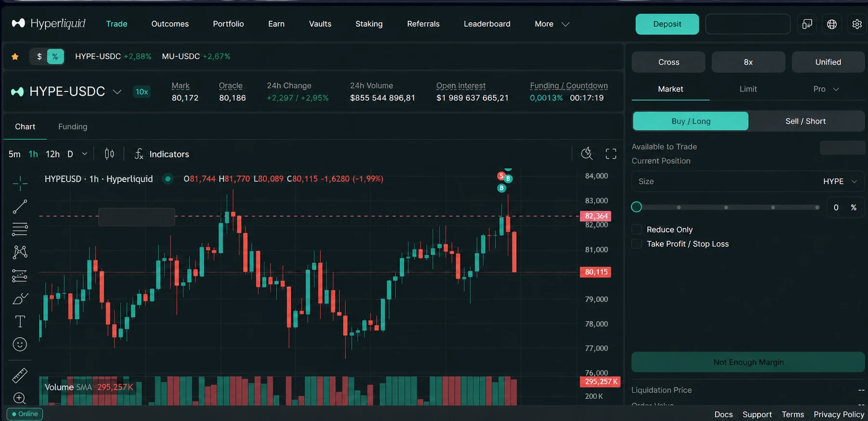Image resolution: width=868 pixels, height=421 pixels.
Task: Open the candlestick chart style icon
Action: point(109,154)
